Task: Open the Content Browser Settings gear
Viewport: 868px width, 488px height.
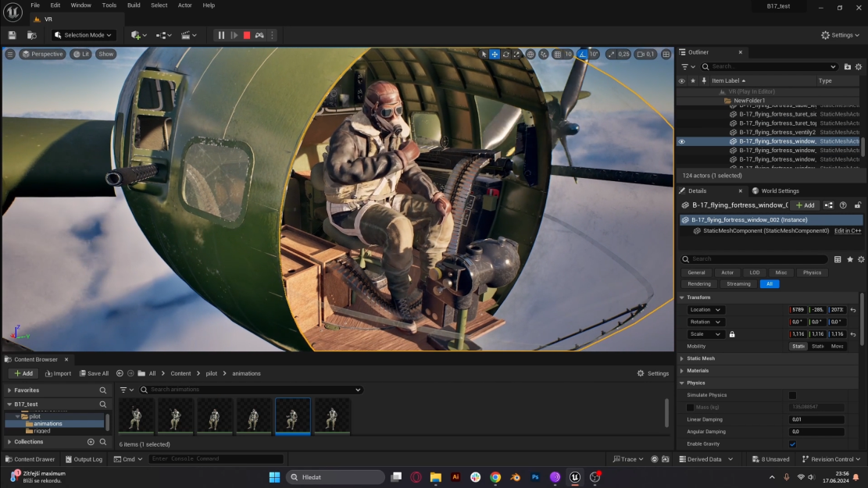Action: (653, 373)
